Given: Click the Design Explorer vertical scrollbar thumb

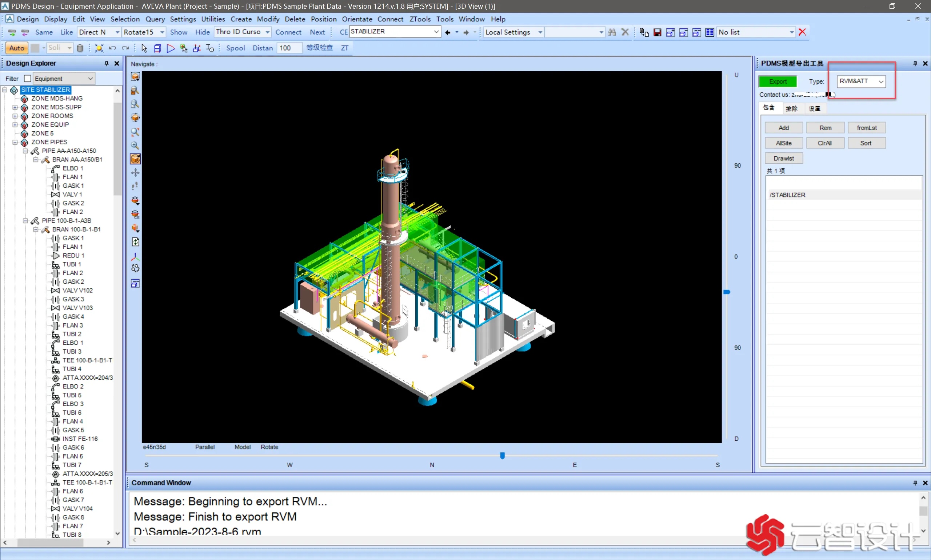Looking at the screenshot, I should pos(117,148).
